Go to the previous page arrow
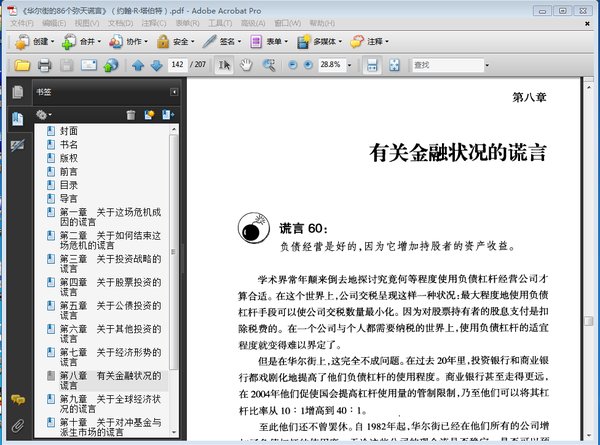The height and width of the screenshot is (445, 600). click(138, 65)
